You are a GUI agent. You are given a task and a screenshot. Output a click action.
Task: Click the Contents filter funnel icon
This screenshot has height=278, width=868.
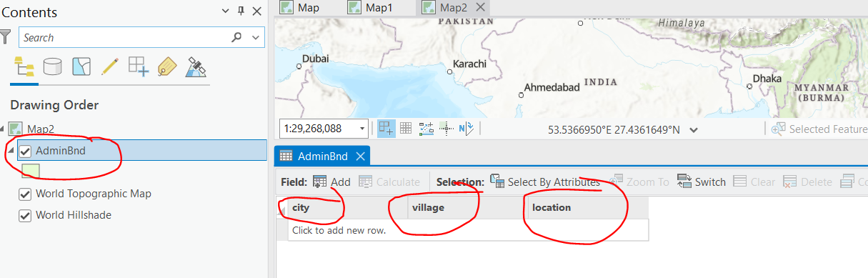[6, 37]
